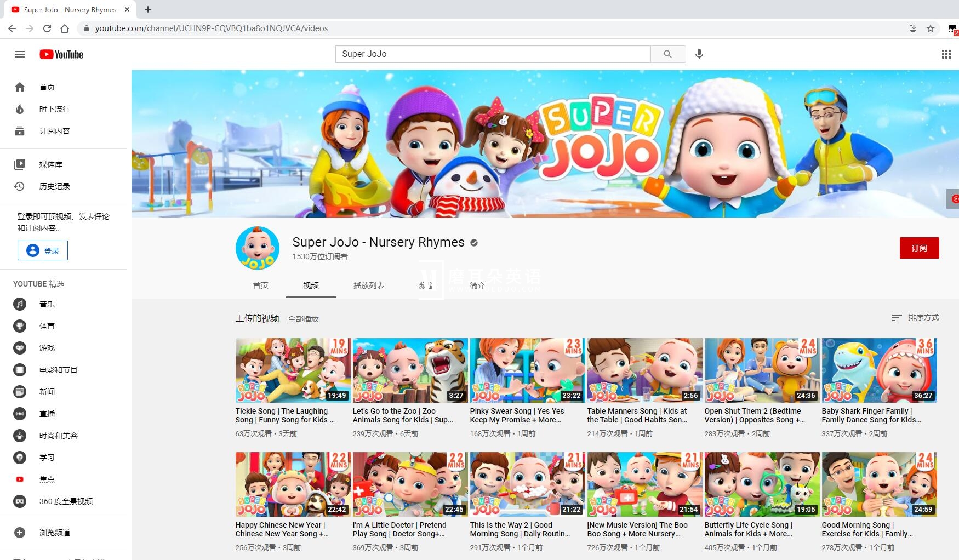Switch to the 播放列表 tab
Viewport: 959px width, 560px height.
click(369, 285)
